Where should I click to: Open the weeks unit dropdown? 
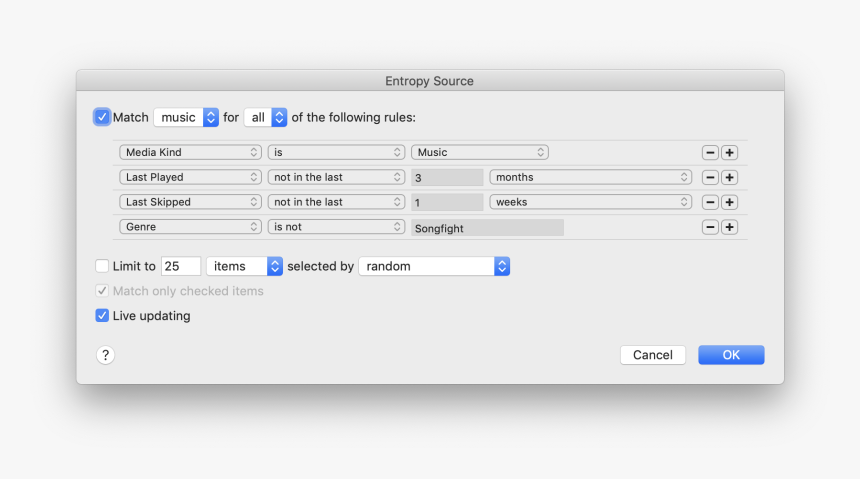coord(591,202)
